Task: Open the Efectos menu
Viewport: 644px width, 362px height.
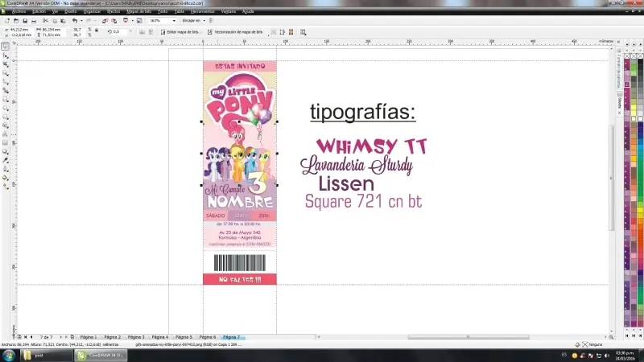Action: (114, 11)
